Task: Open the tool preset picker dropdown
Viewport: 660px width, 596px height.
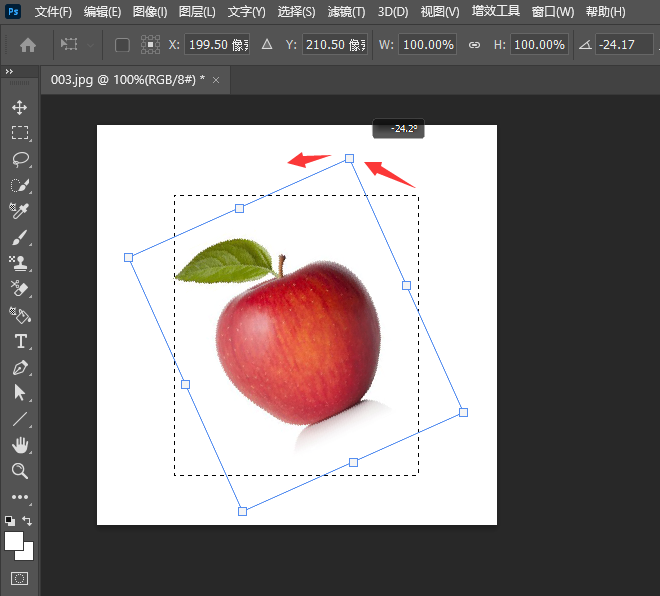Action: tap(78, 45)
